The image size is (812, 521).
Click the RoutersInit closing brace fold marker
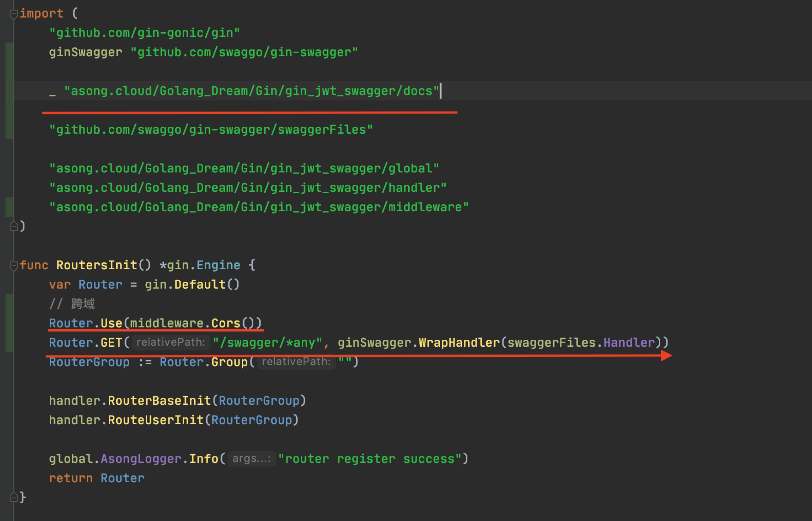tap(14, 497)
